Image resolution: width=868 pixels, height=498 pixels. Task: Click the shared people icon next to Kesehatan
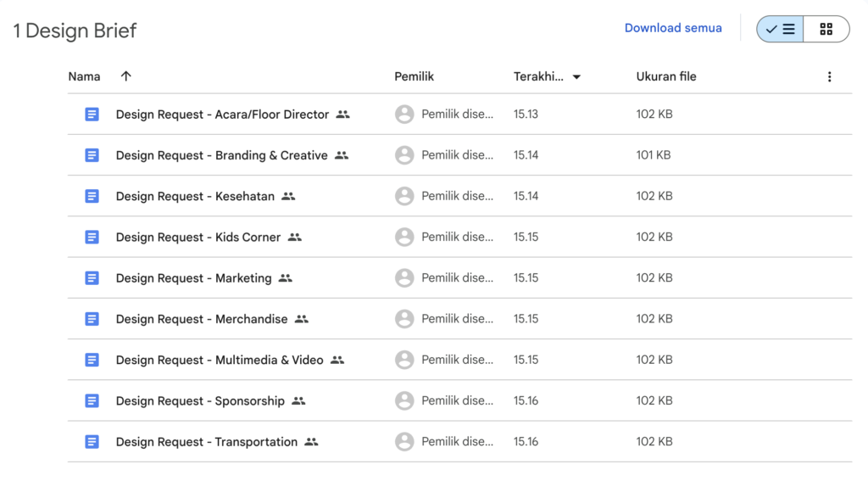pos(288,196)
